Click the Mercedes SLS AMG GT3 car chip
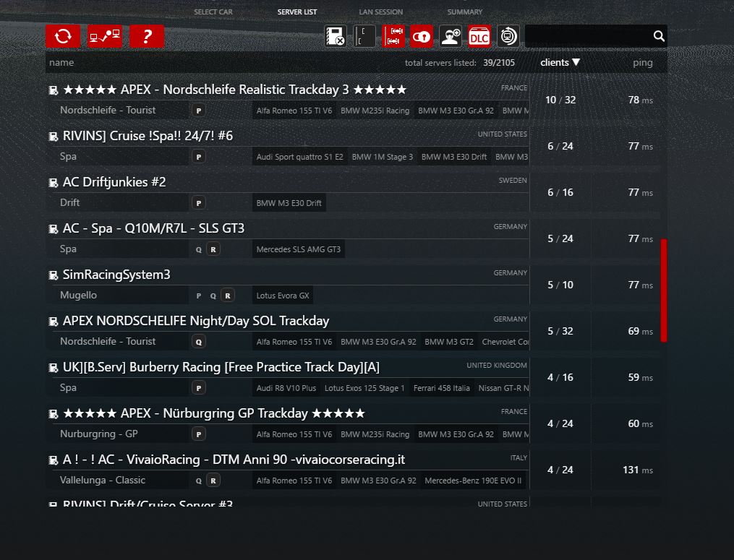 tap(298, 249)
